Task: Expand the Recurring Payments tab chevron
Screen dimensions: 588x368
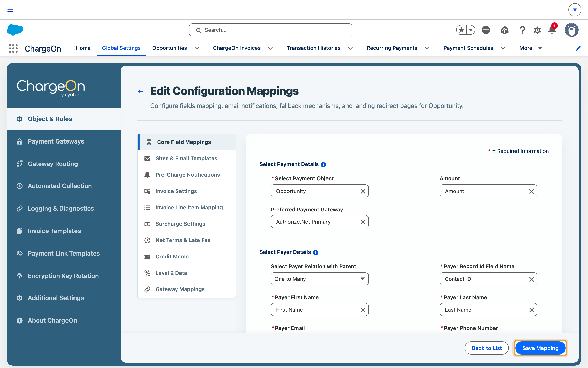Action: pos(427,48)
